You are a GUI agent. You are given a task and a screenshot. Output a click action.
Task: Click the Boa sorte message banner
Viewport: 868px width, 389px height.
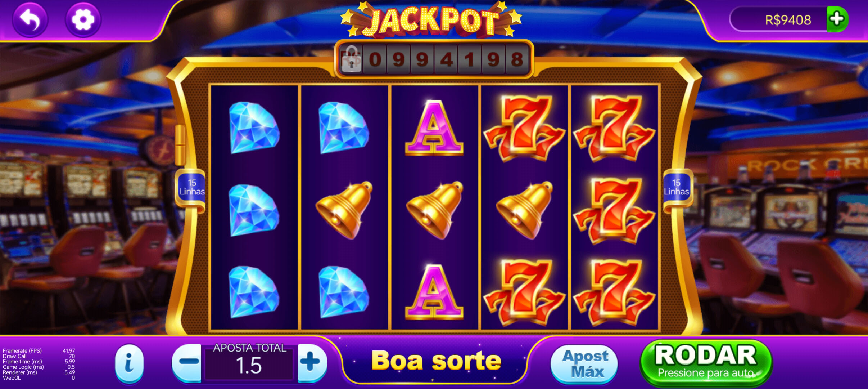pos(436,361)
